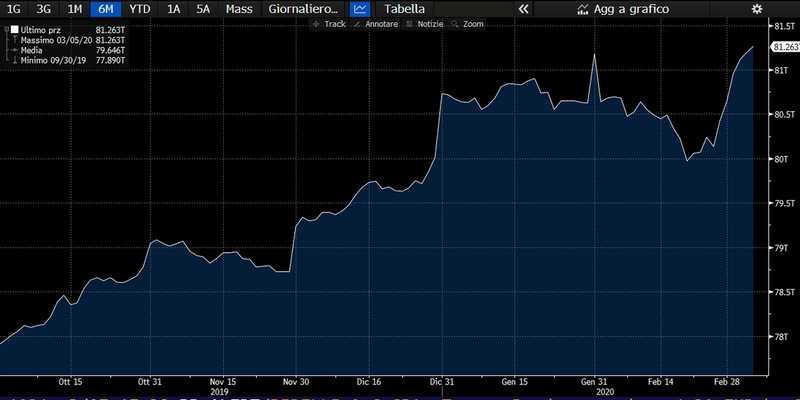Click the 80T y-axis label
Screen dimensions: 800x400
[x=781, y=159]
